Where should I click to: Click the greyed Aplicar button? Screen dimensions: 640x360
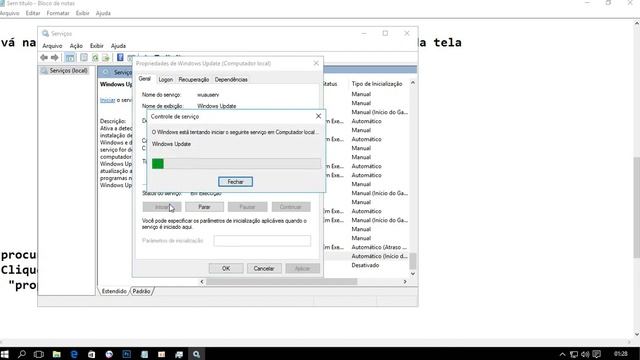302,268
